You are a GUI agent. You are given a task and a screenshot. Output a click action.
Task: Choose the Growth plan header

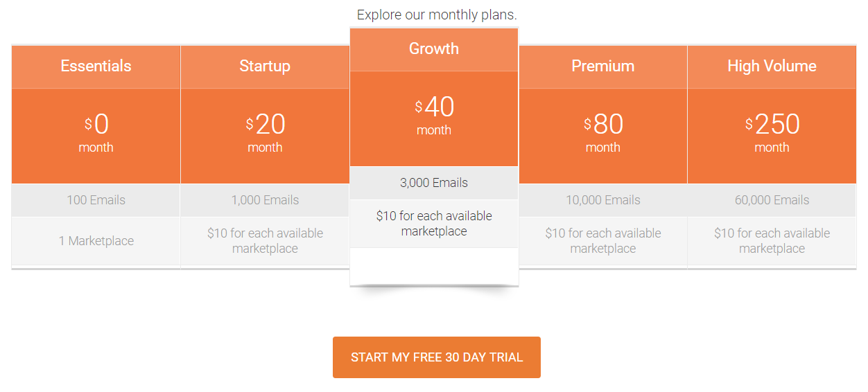pyautogui.click(x=434, y=49)
